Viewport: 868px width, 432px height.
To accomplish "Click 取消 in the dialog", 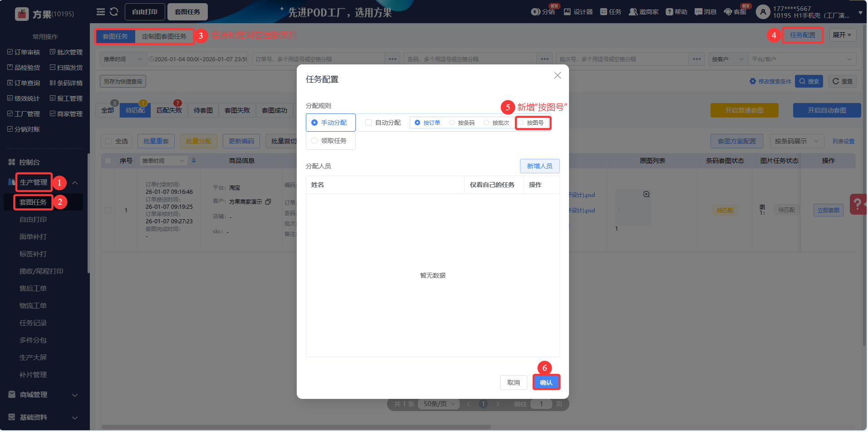I will (x=514, y=383).
